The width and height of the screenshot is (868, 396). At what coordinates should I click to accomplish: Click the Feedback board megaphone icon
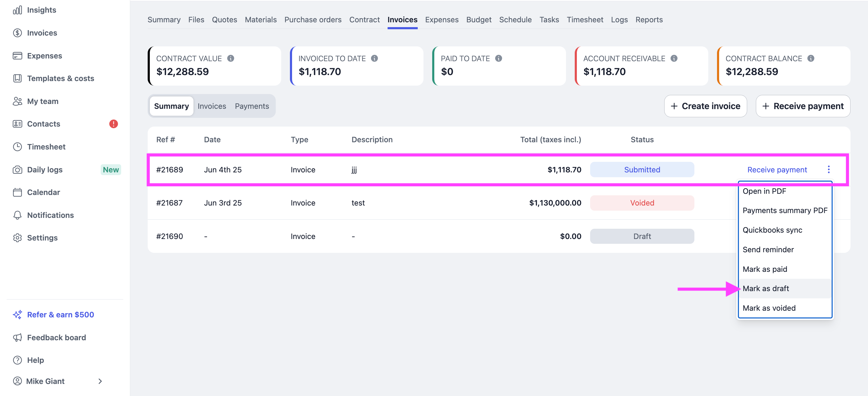(17, 337)
